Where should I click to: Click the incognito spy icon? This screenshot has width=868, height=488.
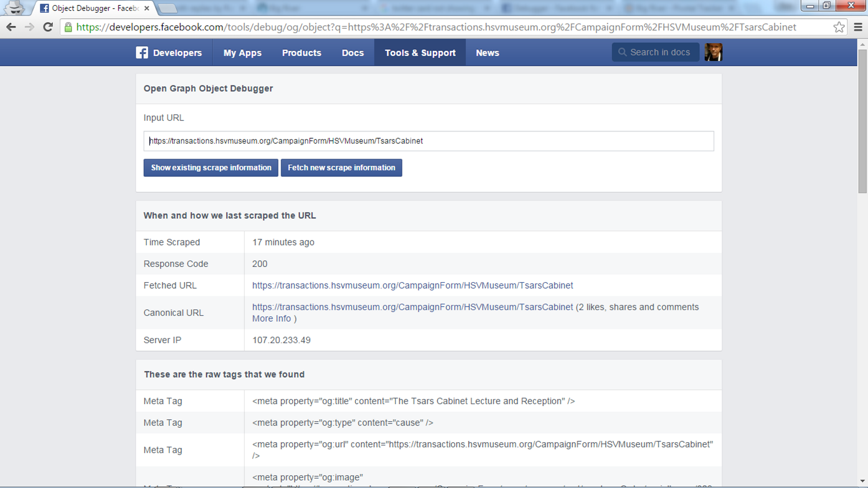click(x=14, y=8)
